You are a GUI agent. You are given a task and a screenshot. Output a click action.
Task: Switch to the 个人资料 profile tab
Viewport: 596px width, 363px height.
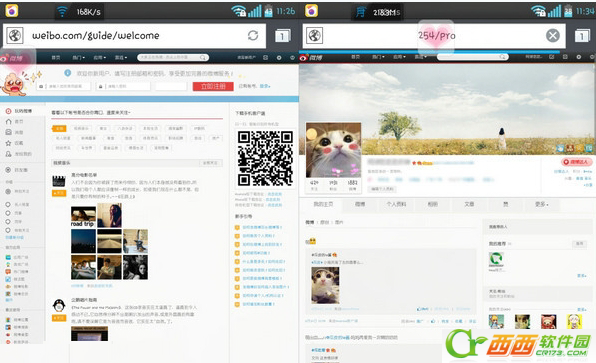coord(396,204)
